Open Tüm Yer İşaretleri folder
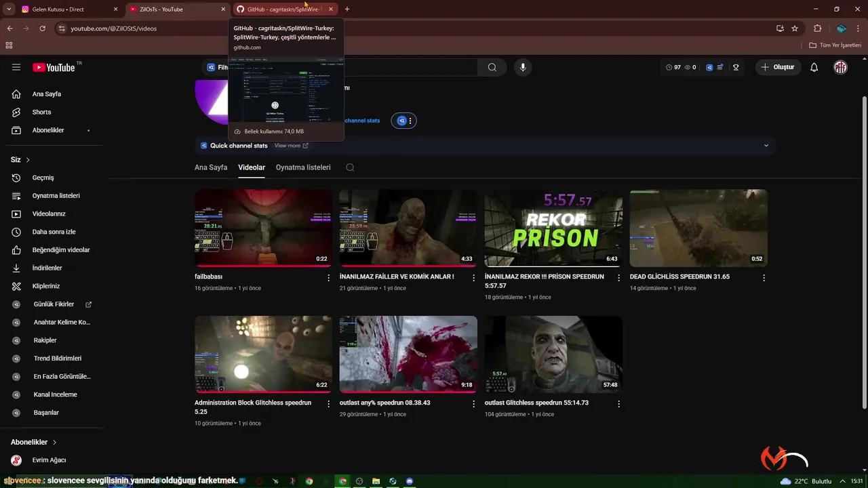The width and height of the screenshot is (868, 488). tap(835, 45)
